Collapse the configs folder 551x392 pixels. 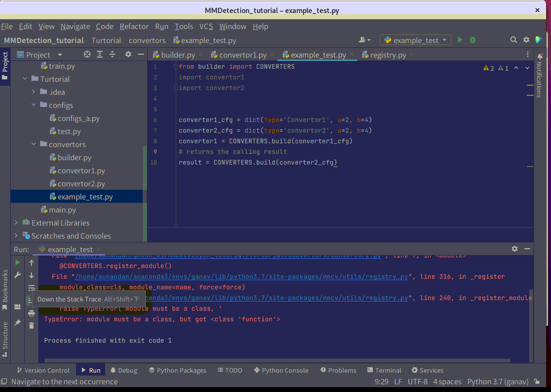34,105
